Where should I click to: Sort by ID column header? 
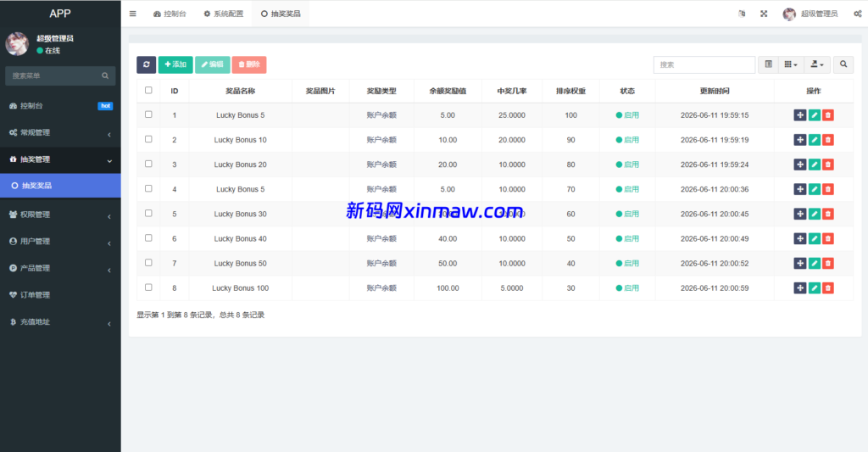click(175, 91)
